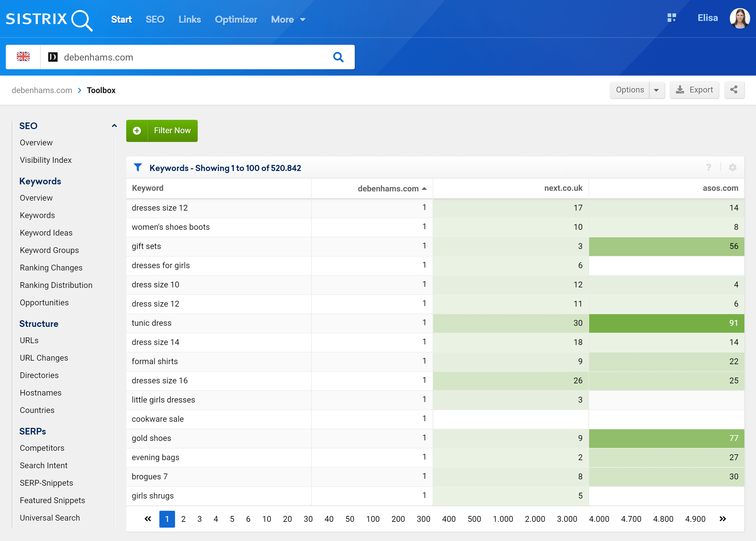Open the More menu dropdown
The height and width of the screenshot is (541, 756).
click(x=288, y=19)
